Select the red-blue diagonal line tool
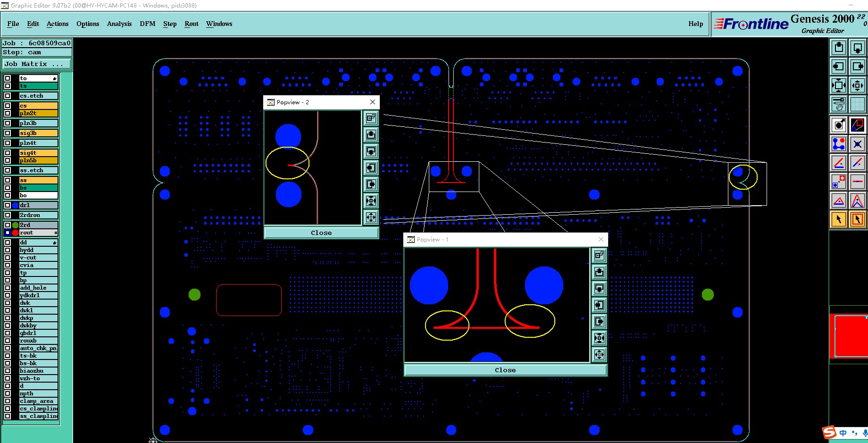This screenshot has width=868, height=443. [x=858, y=163]
